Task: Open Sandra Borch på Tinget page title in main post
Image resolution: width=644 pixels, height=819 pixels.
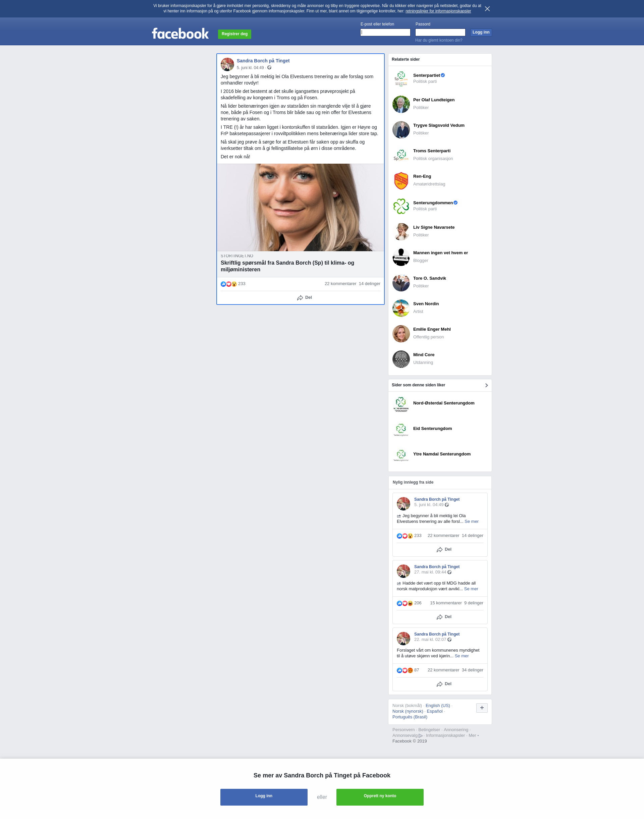Action: (x=263, y=61)
